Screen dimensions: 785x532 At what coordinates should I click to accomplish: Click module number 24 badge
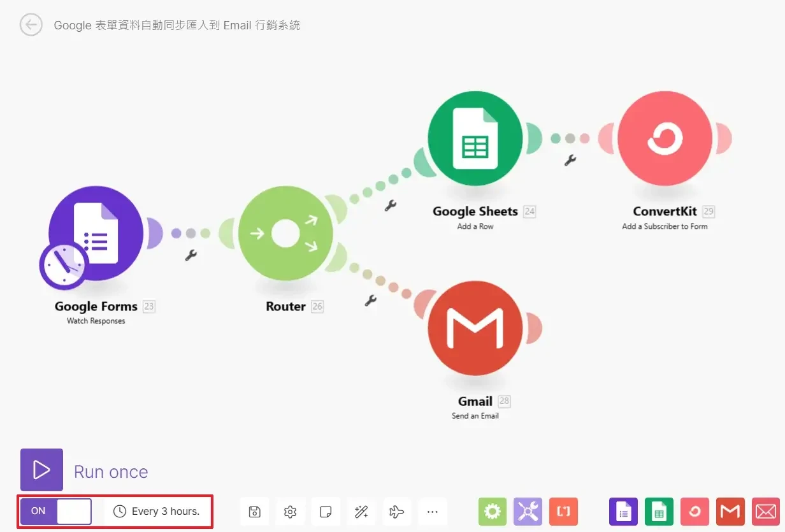click(529, 212)
